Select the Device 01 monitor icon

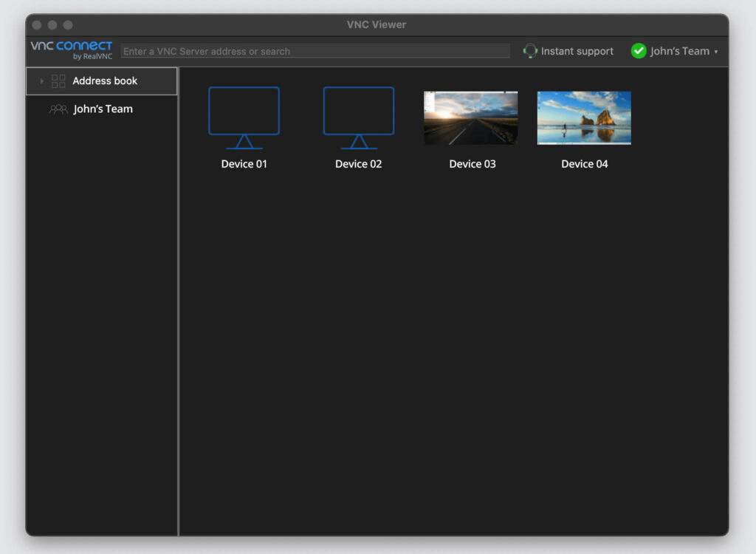[244, 117]
